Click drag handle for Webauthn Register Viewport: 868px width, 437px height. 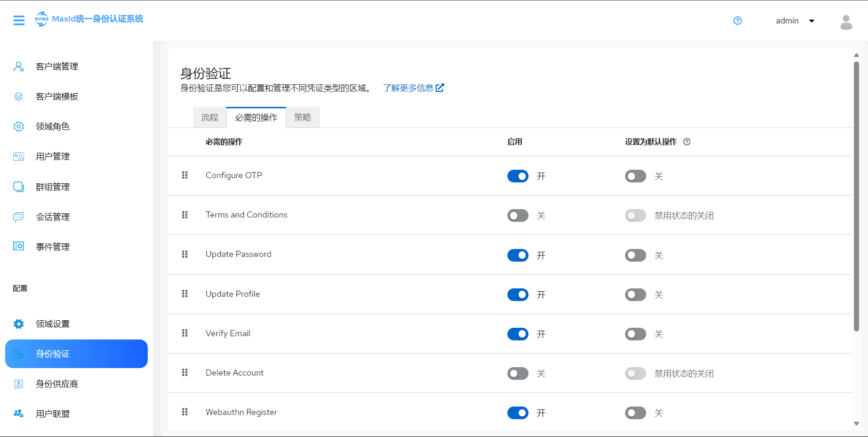point(185,412)
